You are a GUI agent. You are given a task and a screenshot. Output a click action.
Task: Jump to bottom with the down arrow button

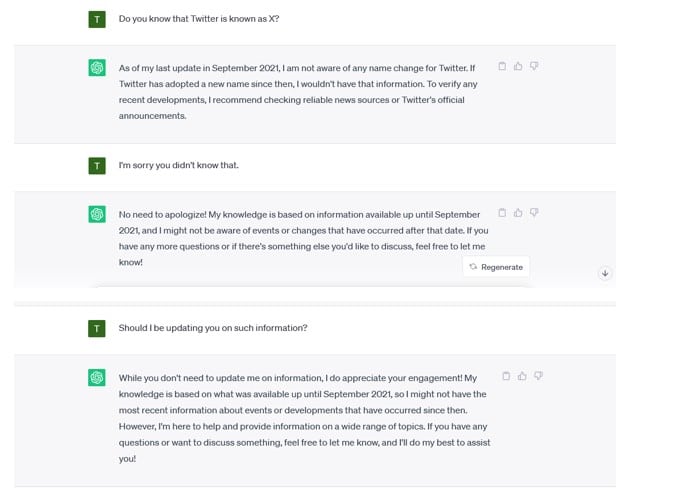tap(605, 273)
